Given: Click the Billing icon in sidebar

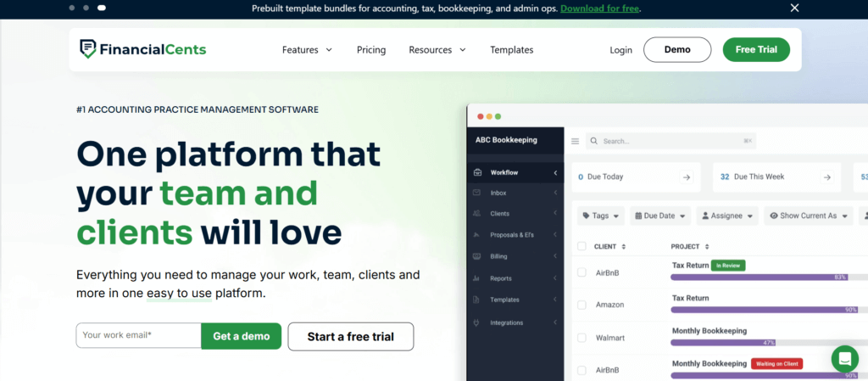Looking at the screenshot, I should [477, 255].
